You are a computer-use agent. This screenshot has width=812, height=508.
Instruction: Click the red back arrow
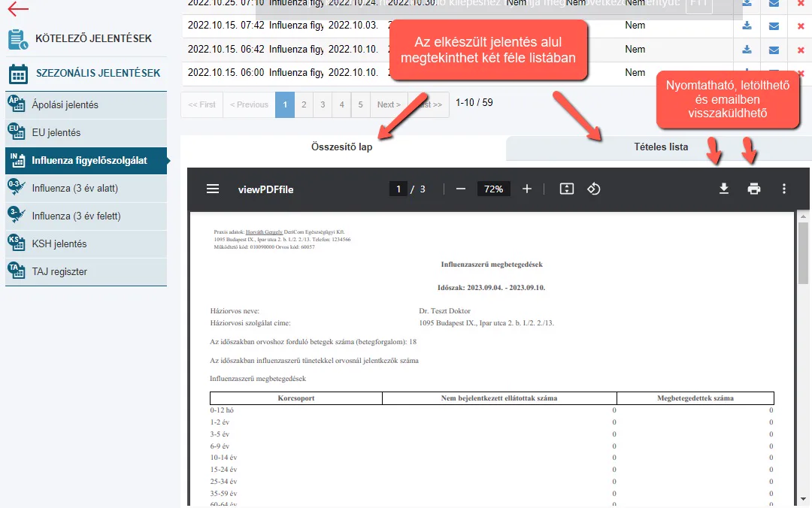pyautogui.click(x=18, y=8)
